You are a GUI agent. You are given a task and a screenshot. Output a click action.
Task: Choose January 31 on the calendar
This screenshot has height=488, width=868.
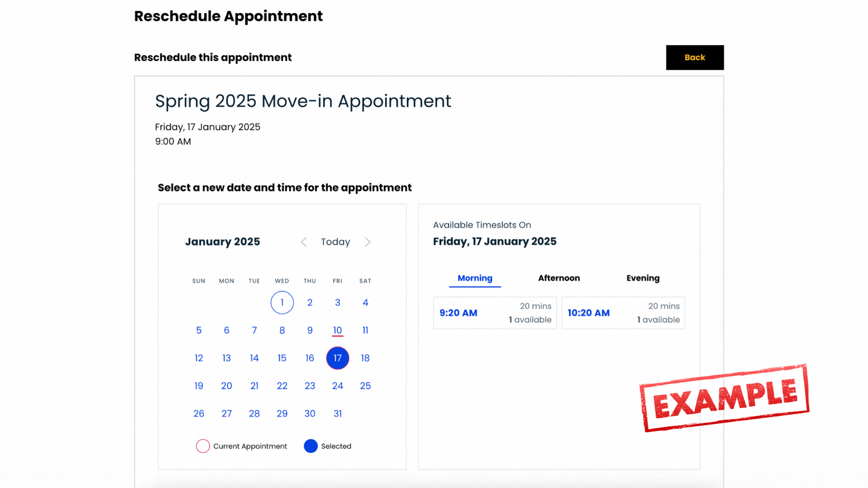pos(338,413)
